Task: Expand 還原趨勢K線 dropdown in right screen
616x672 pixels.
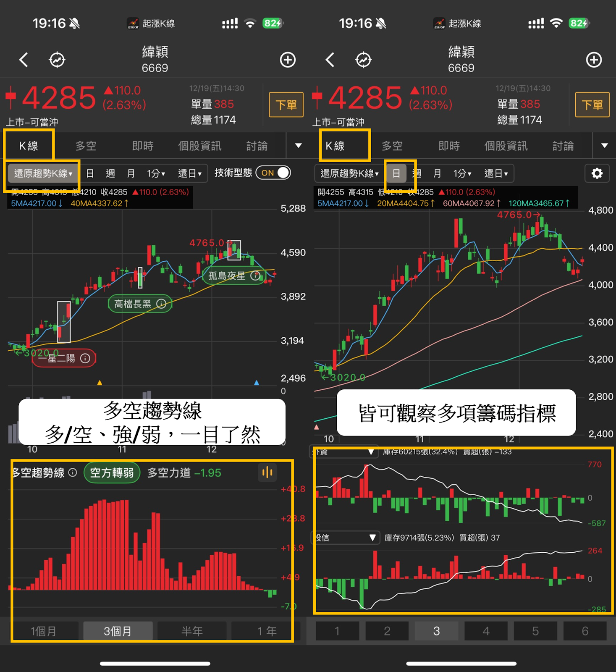Action: (x=349, y=173)
